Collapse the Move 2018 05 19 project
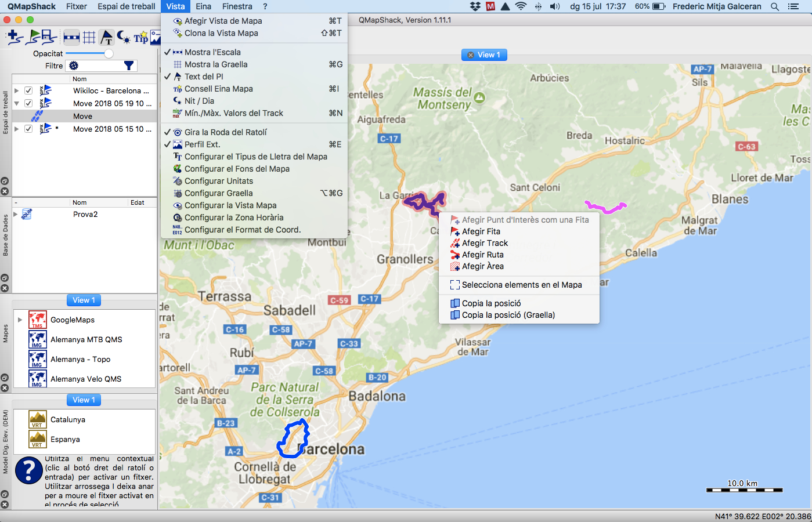 coord(17,104)
